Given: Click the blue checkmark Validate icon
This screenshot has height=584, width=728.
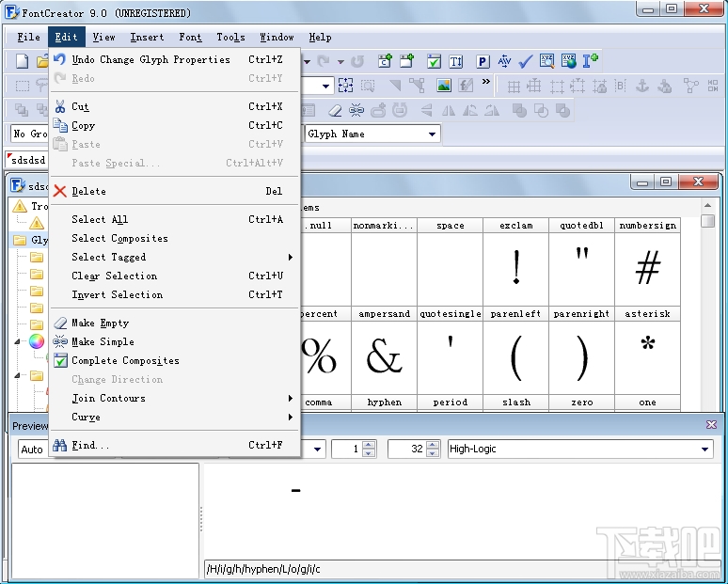Looking at the screenshot, I should pyautogui.click(x=526, y=61).
